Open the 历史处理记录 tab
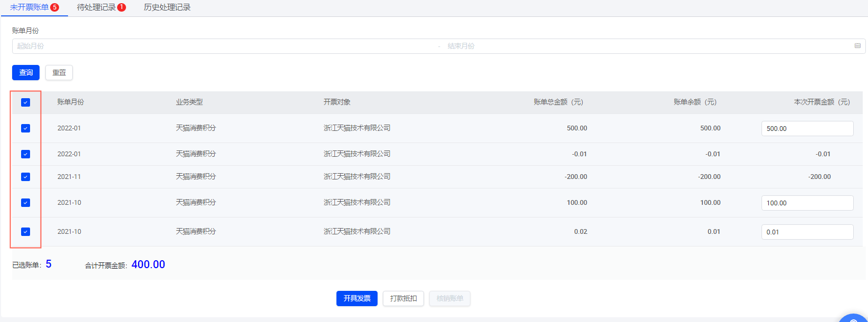 pos(167,7)
